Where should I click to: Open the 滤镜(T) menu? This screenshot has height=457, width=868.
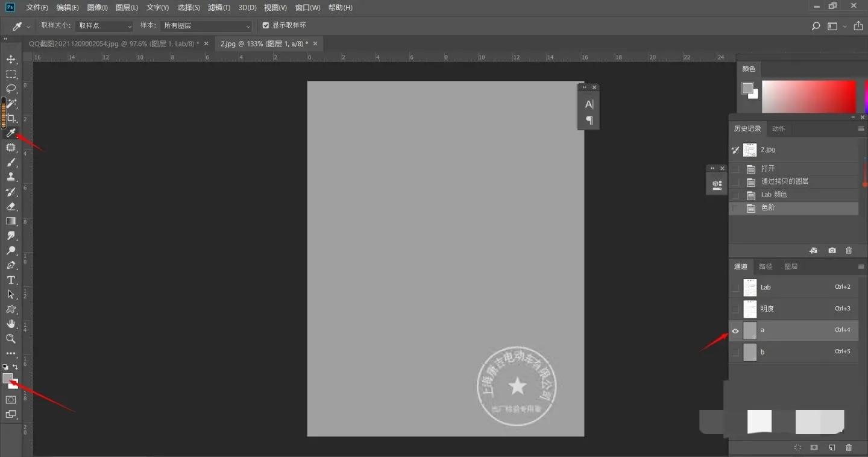tap(219, 8)
